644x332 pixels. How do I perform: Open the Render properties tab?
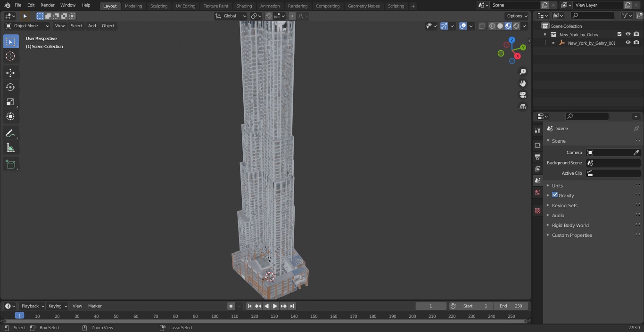tap(537, 145)
